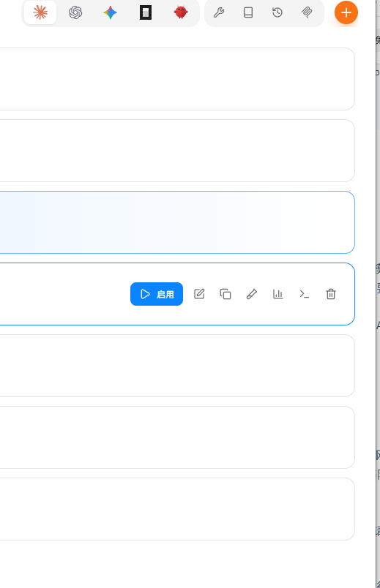Click the blue 启用 enable button

point(157,294)
